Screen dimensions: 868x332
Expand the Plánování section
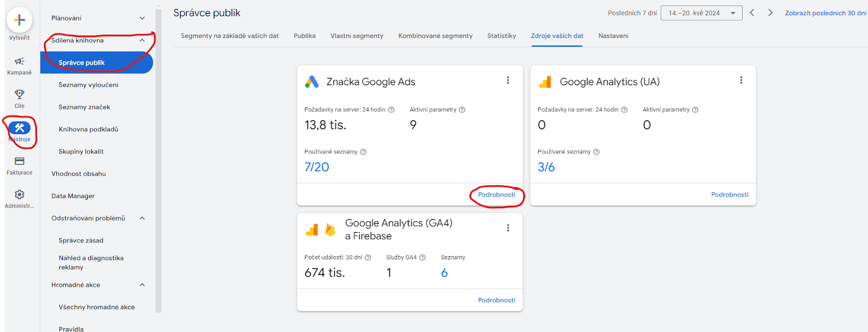(x=142, y=18)
